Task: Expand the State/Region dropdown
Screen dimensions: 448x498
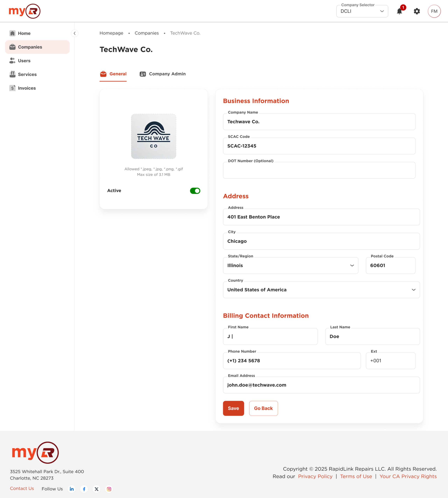Action: (290, 266)
